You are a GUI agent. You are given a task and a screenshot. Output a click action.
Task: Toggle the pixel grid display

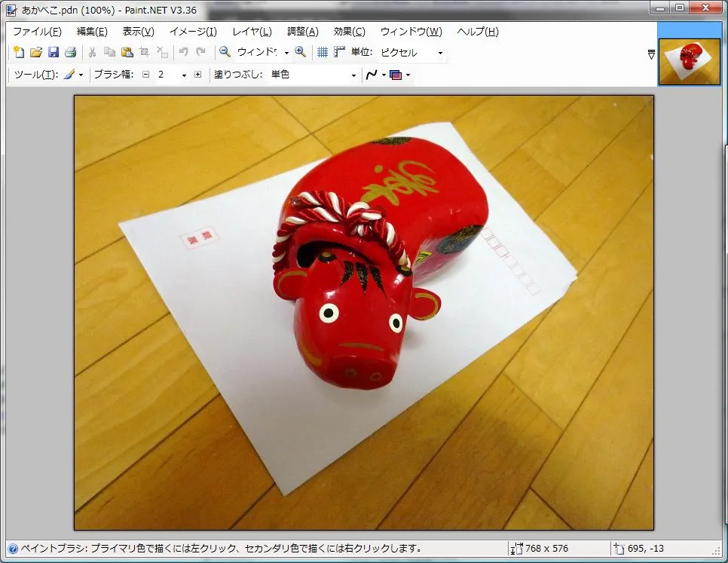323,52
